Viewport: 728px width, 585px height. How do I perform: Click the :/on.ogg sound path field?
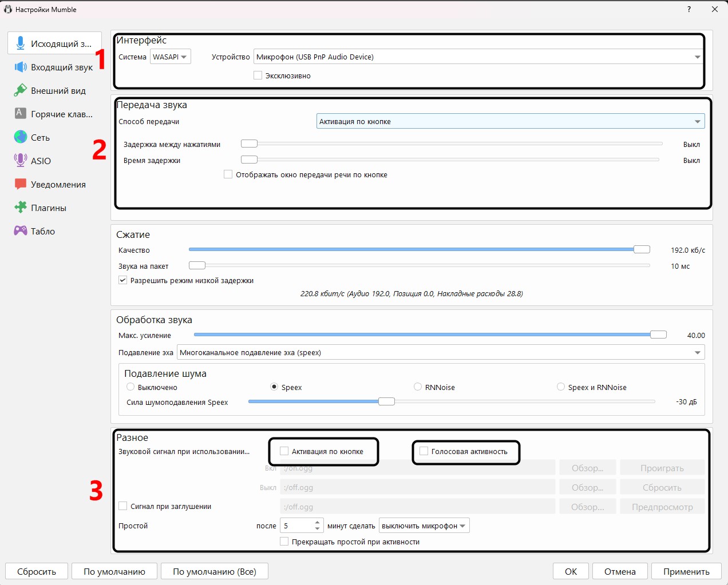[418, 468]
